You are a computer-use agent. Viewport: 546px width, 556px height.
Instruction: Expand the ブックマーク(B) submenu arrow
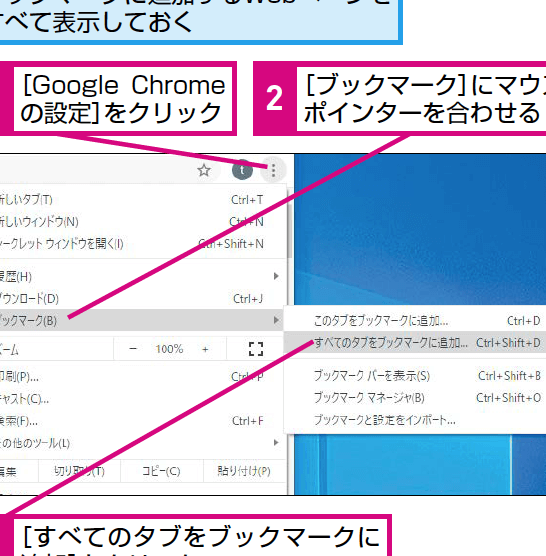point(276,320)
